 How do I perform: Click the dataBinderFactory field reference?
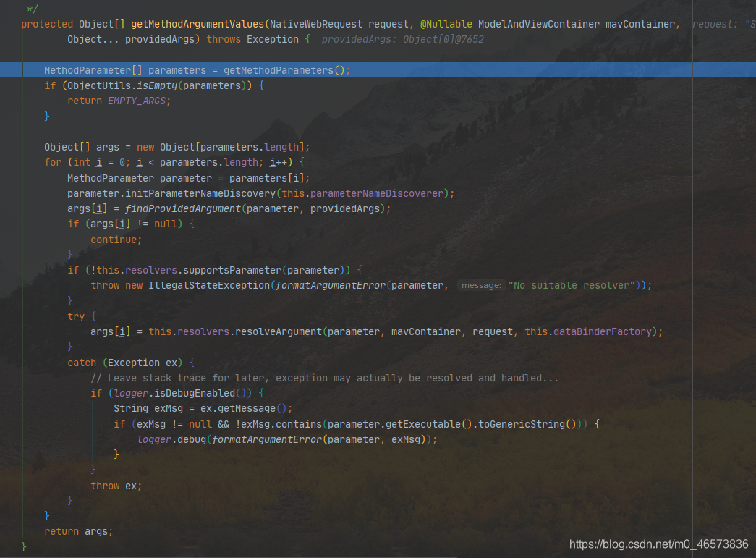click(x=602, y=331)
